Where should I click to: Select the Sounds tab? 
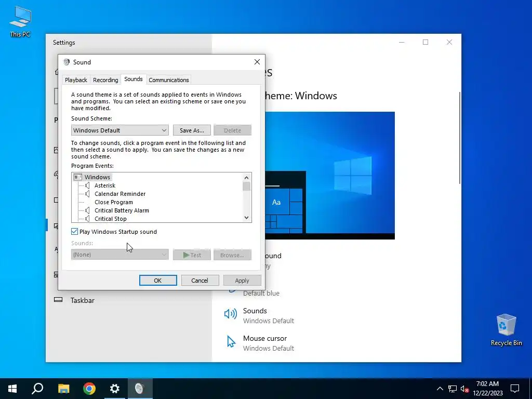click(x=134, y=79)
